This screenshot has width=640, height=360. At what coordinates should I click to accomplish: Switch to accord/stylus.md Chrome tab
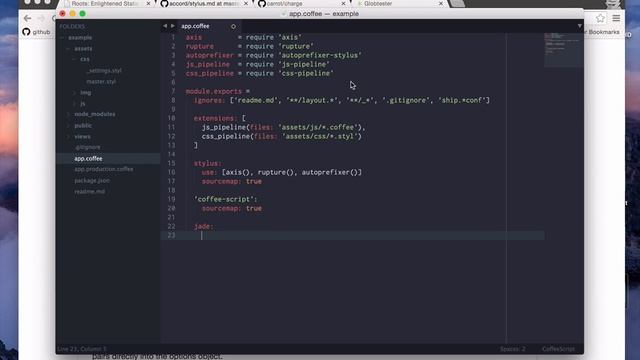click(x=203, y=4)
